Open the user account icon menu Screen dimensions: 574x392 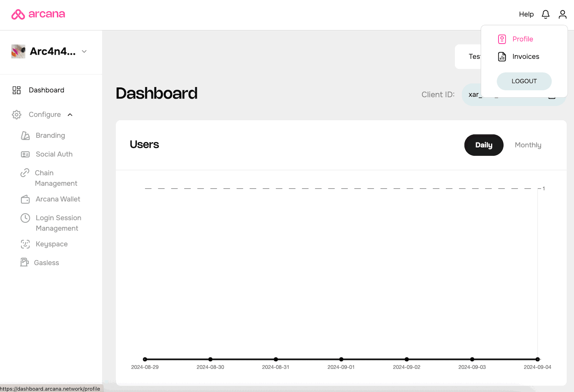coord(563,14)
